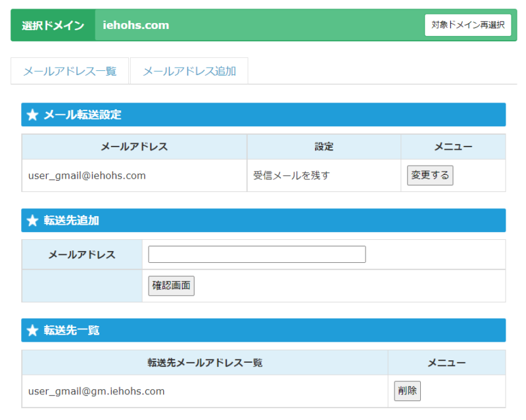Click the 変更する button

(430, 175)
